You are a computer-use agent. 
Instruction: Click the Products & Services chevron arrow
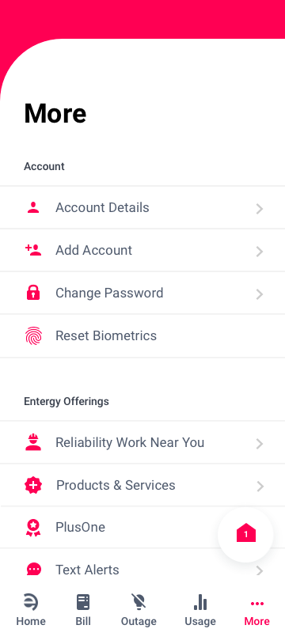[260, 487]
